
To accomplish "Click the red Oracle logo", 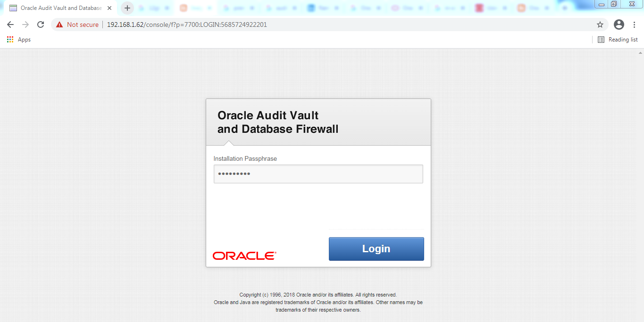I will (244, 256).
